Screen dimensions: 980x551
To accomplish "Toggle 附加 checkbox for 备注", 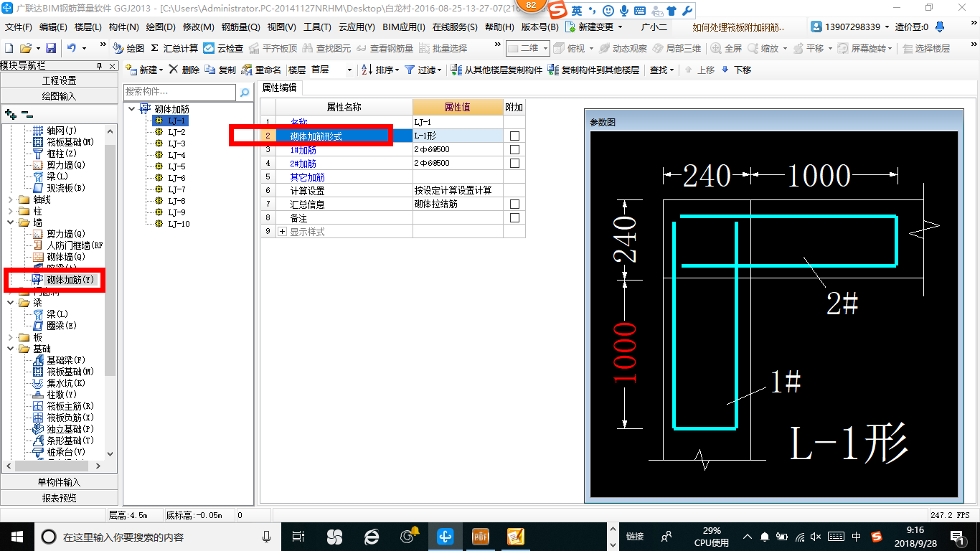I will pyautogui.click(x=514, y=218).
